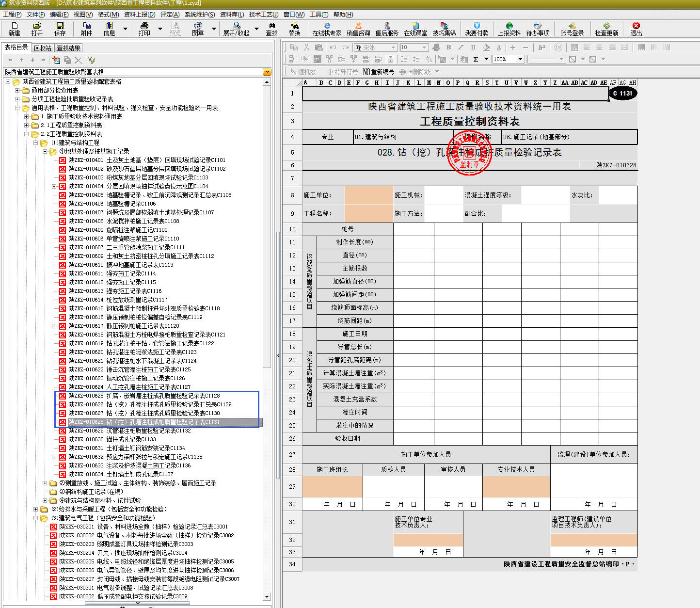
Task: Click the delete X icon in directory toolbar
Action: [x=79, y=60]
